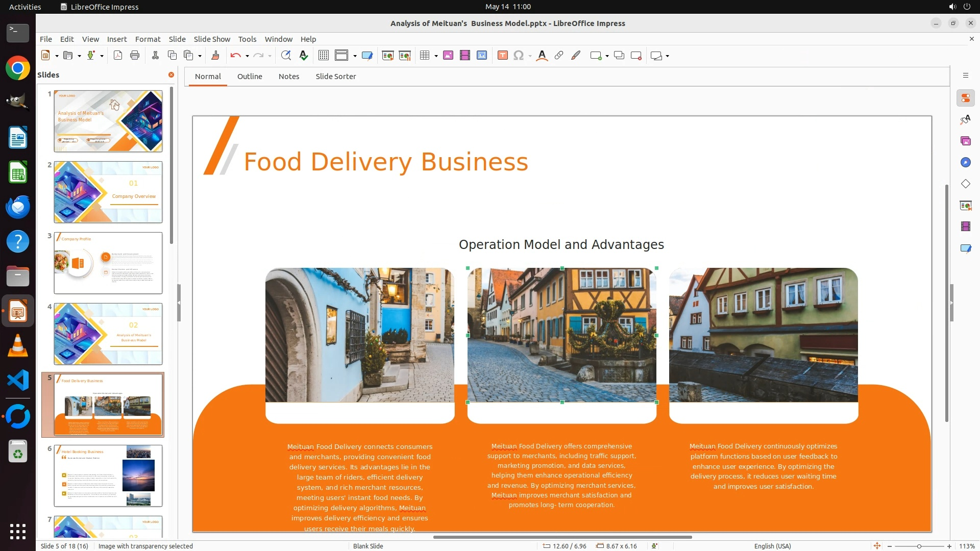Close the Slides panel

(x=171, y=74)
